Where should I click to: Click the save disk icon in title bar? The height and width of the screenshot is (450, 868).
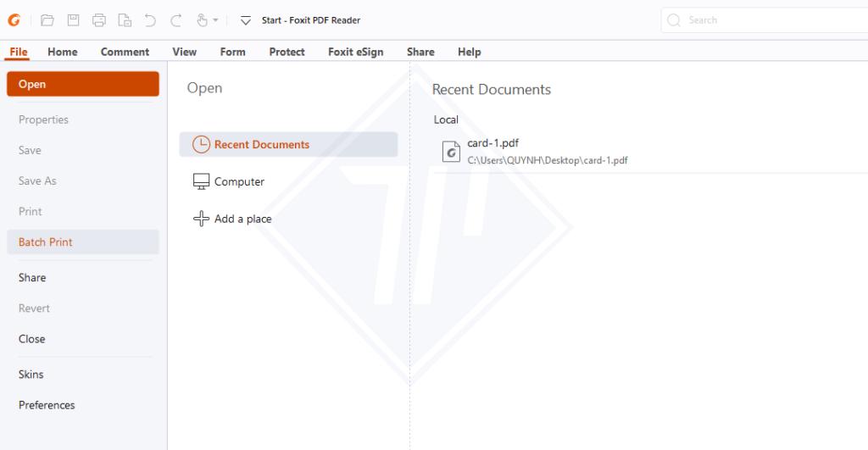(x=74, y=19)
